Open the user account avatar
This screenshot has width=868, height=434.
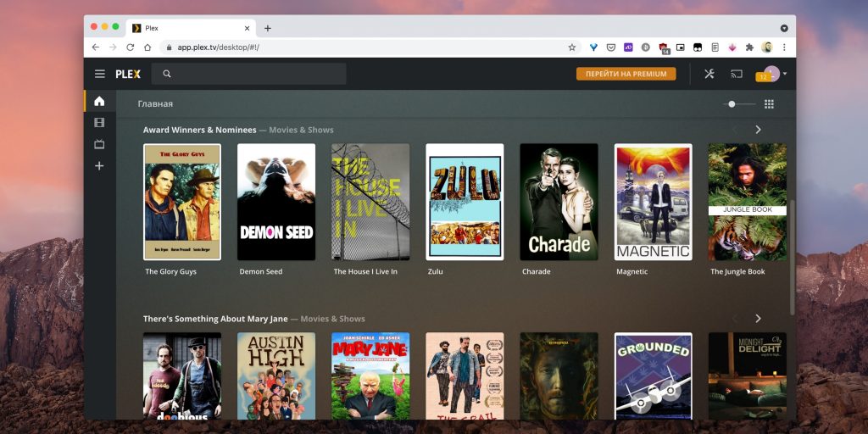coord(771,73)
